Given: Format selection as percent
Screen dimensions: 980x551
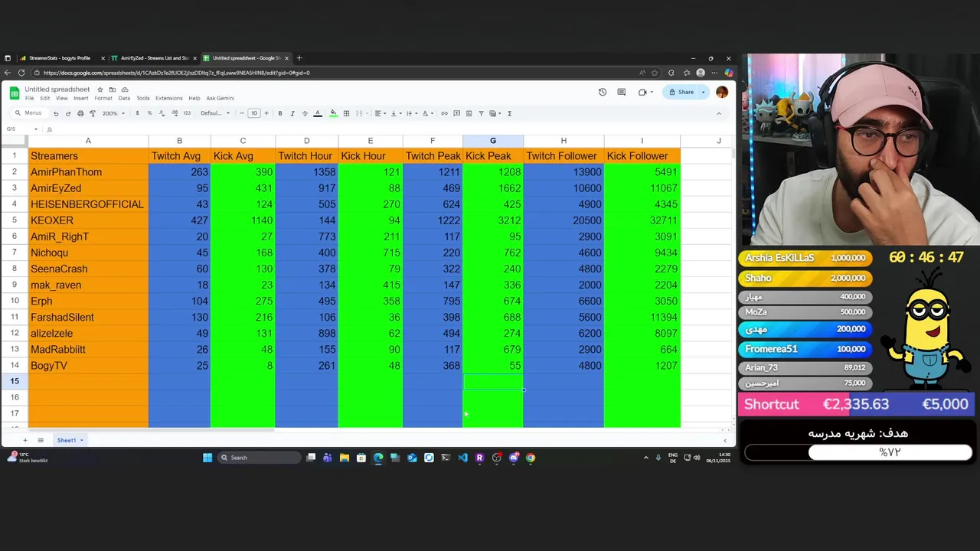Looking at the screenshot, I should click(x=149, y=113).
